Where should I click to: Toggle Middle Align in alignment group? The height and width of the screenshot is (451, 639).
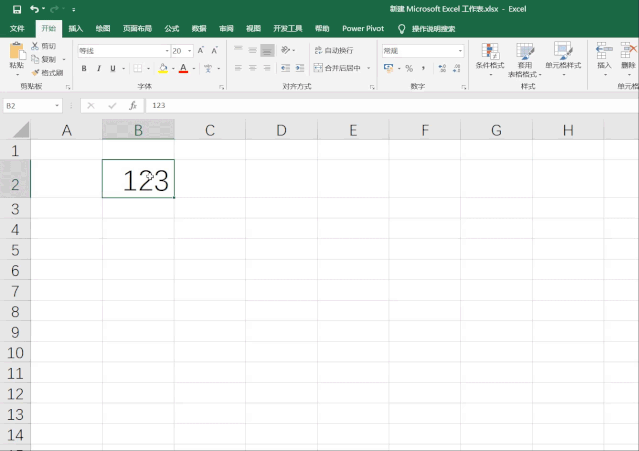(x=253, y=50)
